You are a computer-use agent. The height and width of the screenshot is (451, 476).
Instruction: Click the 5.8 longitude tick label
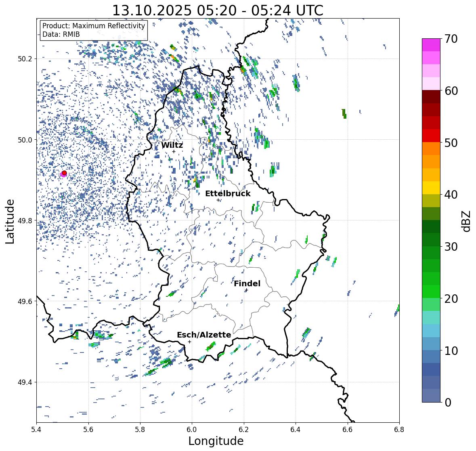[x=140, y=429]
